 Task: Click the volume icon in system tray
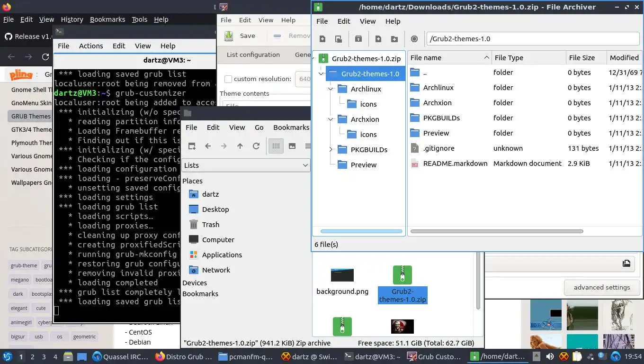click(x=550, y=356)
